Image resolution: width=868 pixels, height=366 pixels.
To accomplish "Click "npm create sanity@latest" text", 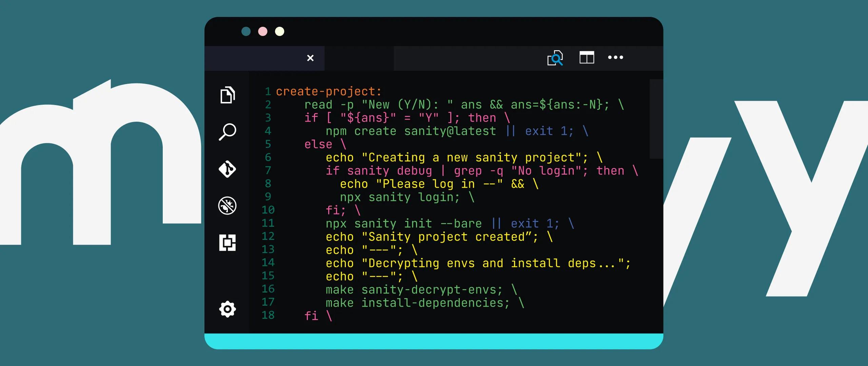I will pos(411,131).
